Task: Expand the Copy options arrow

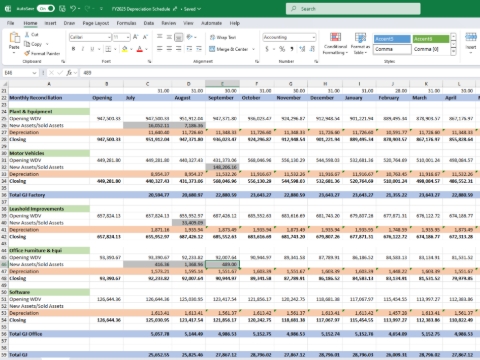Action: 47,44
